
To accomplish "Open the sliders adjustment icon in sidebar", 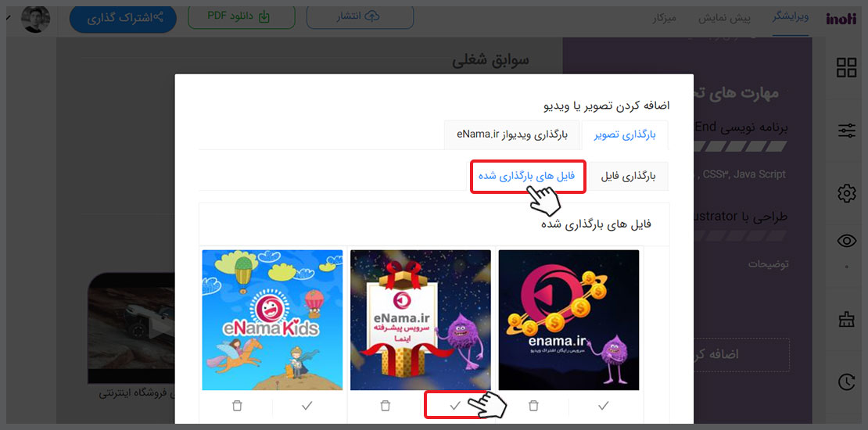I will [846, 131].
